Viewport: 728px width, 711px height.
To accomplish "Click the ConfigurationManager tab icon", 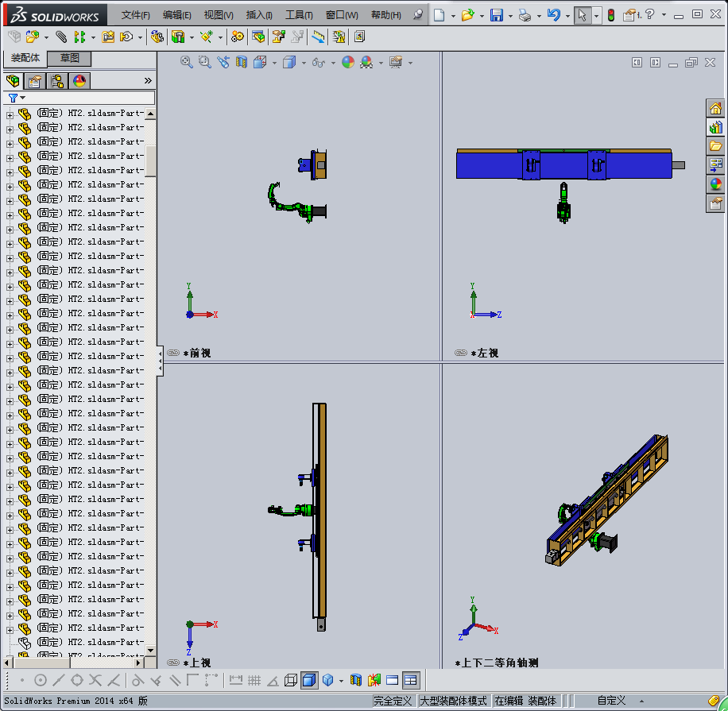I will pos(57,80).
